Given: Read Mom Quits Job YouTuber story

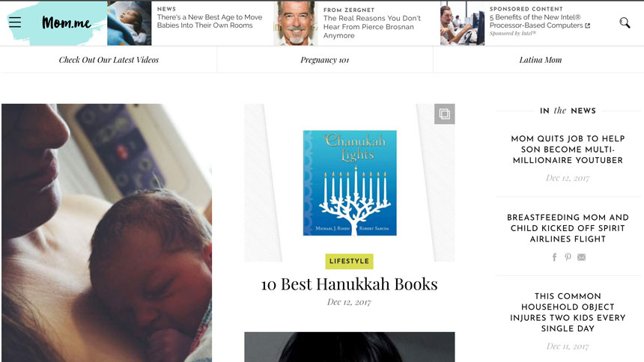Looking at the screenshot, I should (x=568, y=150).
